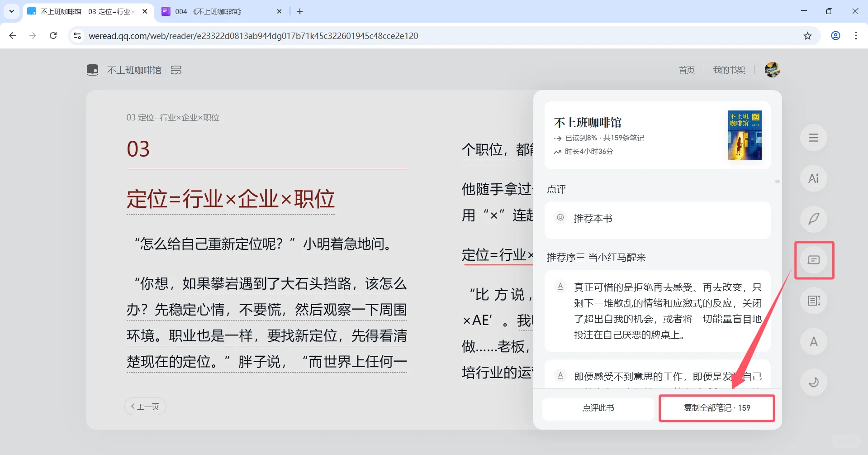The width and height of the screenshot is (868, 455).
Task: Click the note starting 即便感受不到意思的工作
Action: 657,374
